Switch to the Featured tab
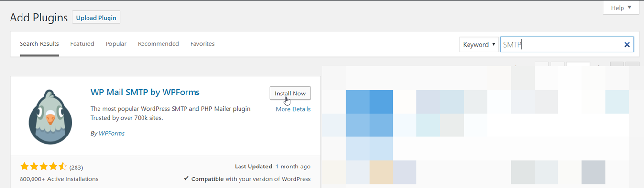 pos(82,44)
